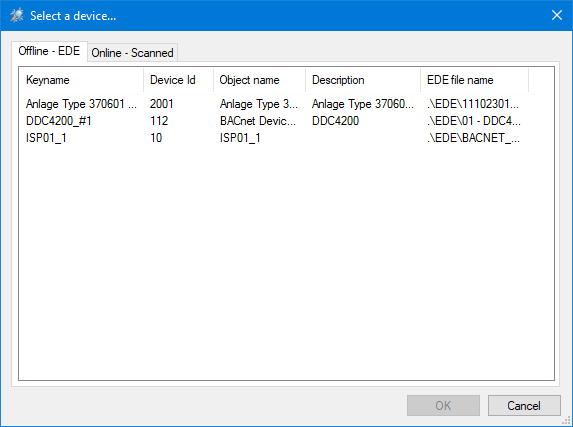This screenshot has height=427, width=573.
Task: Click the DDC4200 description cell
Action: 335,121
